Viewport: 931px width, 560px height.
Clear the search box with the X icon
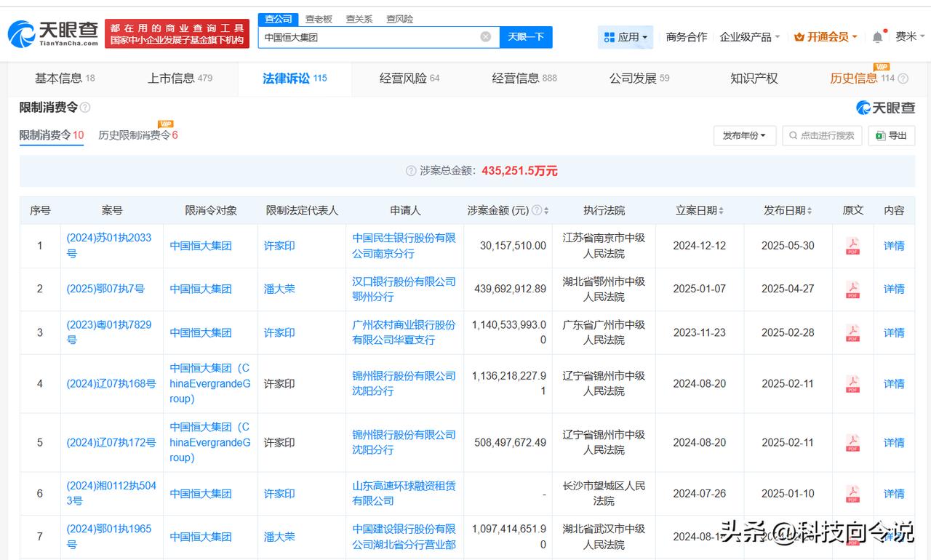(486, 36)
